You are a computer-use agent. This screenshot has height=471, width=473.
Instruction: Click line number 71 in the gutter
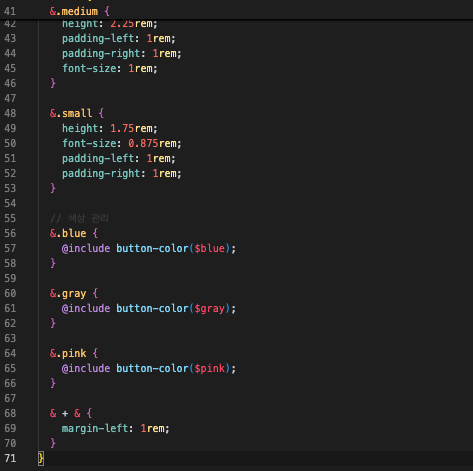tap(10, 458)
